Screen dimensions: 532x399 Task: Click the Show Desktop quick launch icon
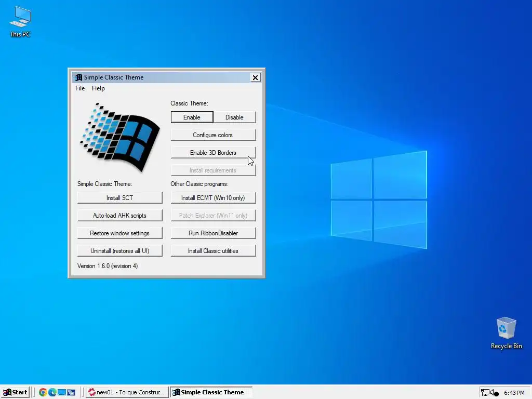[x=62, y=392]
